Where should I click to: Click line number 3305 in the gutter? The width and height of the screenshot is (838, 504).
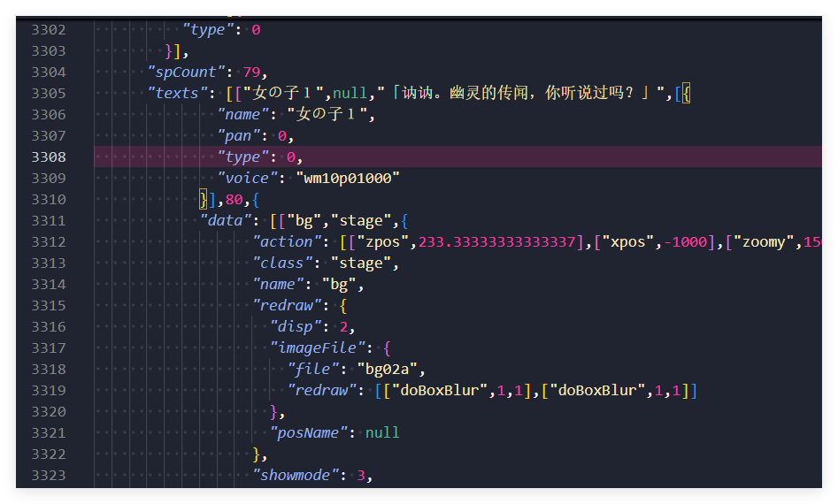[x=48, y=94]
